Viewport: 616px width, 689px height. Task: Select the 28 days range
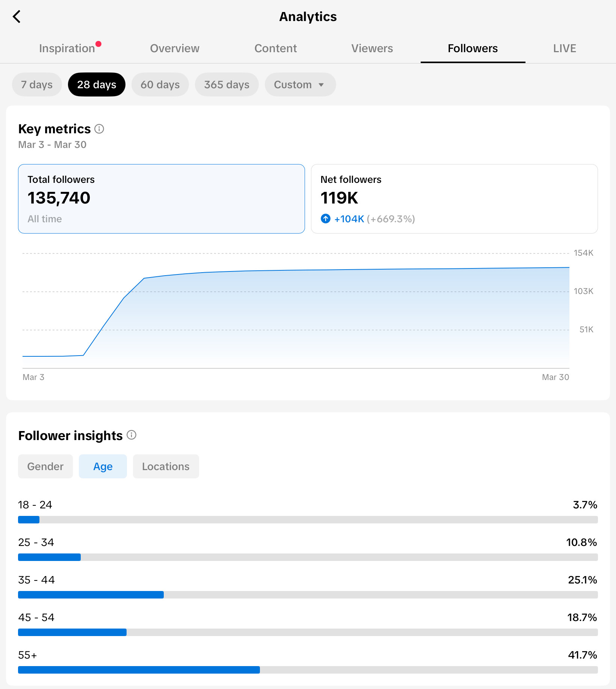[x=97, y=84]
